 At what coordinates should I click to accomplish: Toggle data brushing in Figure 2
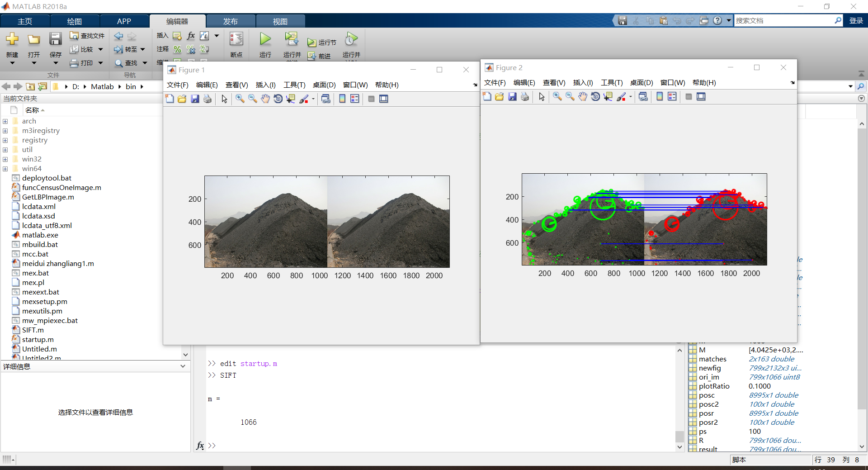click(623, 96)
